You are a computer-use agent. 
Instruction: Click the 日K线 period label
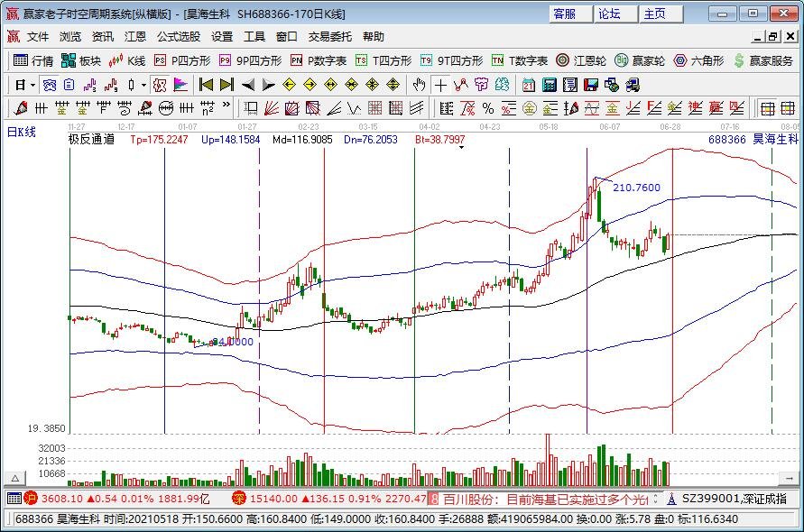coord(21,133)
